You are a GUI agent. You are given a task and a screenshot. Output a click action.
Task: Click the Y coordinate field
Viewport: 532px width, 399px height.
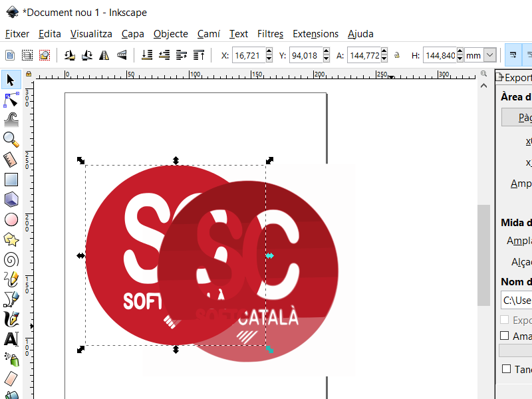pos(306,55)
